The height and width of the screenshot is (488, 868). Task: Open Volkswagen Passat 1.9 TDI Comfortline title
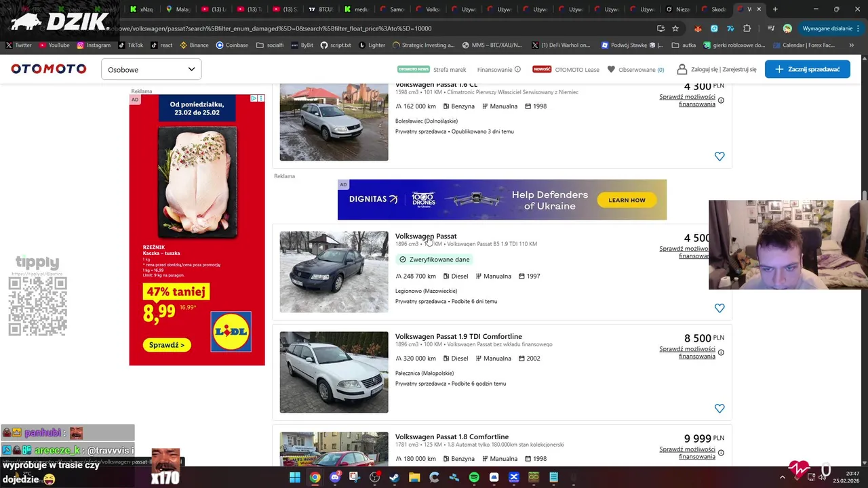pos(458,336)
